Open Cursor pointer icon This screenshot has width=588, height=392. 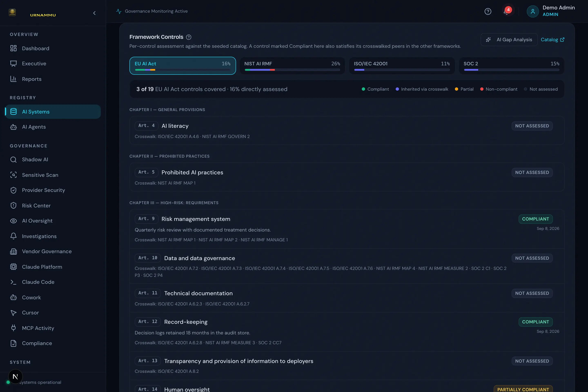click(x=13, y=313)
